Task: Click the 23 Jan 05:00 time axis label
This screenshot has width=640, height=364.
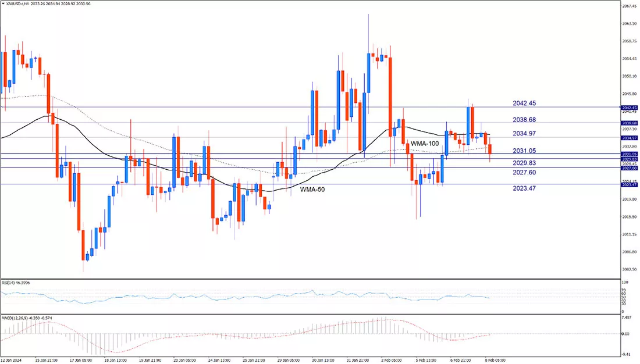Action: click(x=184, y=361)
